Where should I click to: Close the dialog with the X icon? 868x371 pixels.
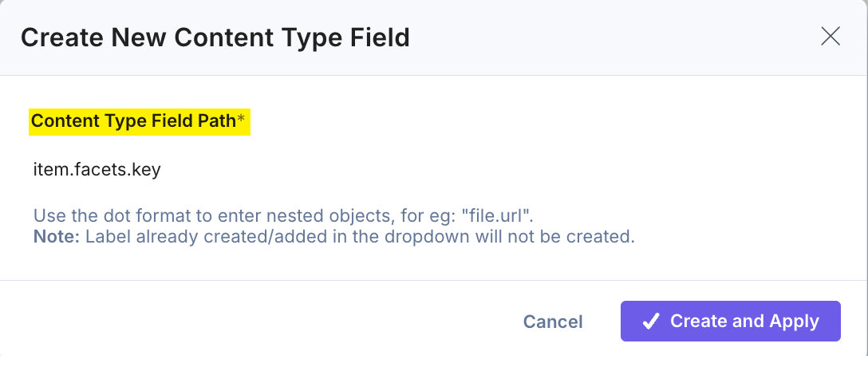coord(831,37)
